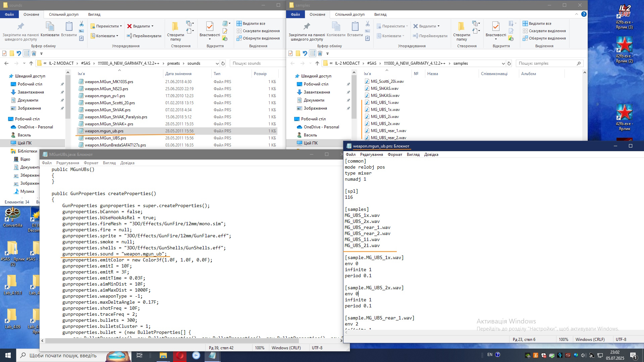Click Paste (Вставити) icon in sounds ribbon

coord(69,27)
